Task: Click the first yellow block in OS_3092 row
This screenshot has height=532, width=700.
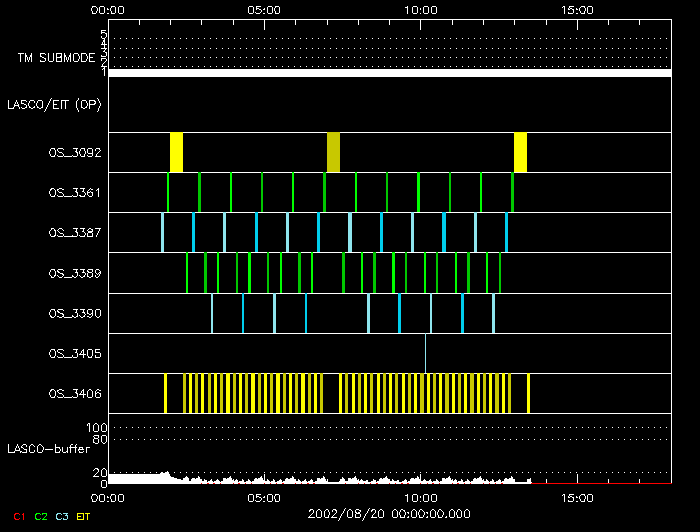Action: click(176, 152)
